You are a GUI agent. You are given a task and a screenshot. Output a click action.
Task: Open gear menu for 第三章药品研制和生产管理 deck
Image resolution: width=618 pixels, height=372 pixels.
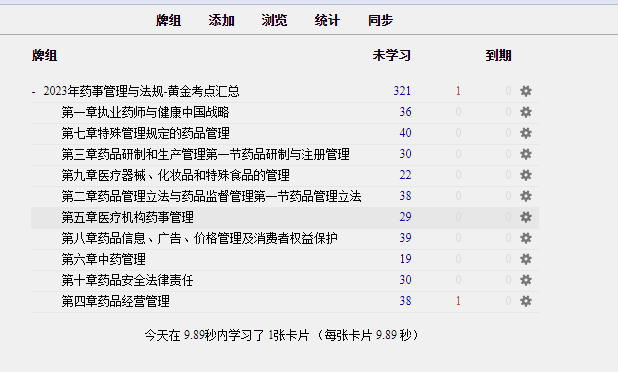(x=526, y=154)
